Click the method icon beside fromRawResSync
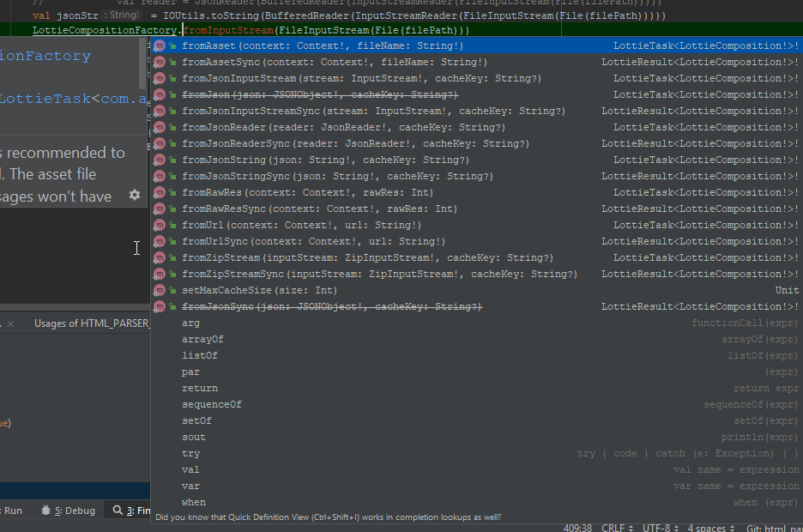Viewport: 803px width, 532px height. (x=159, y=208)
